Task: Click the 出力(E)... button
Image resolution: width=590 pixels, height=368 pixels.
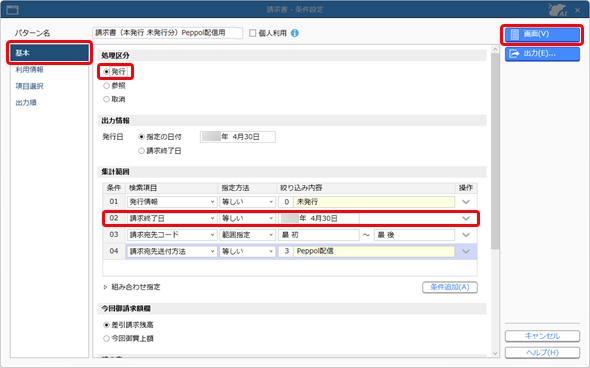Action: [542, 54]
